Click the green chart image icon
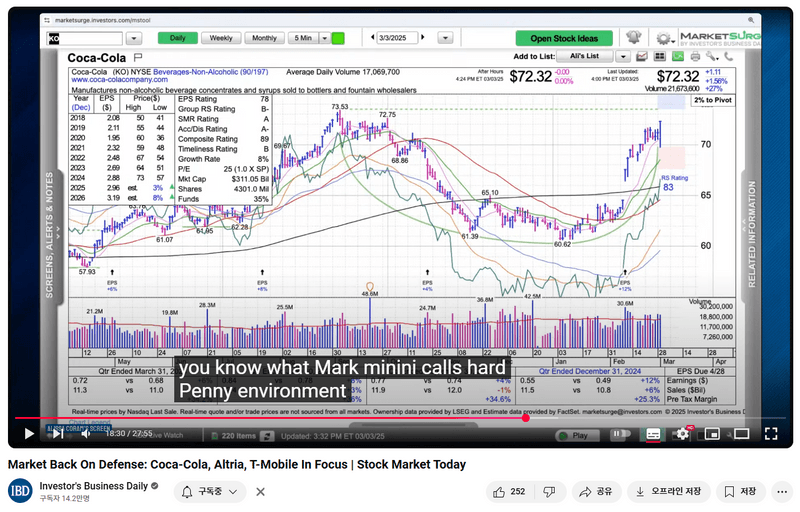 (x=678, y=56)
